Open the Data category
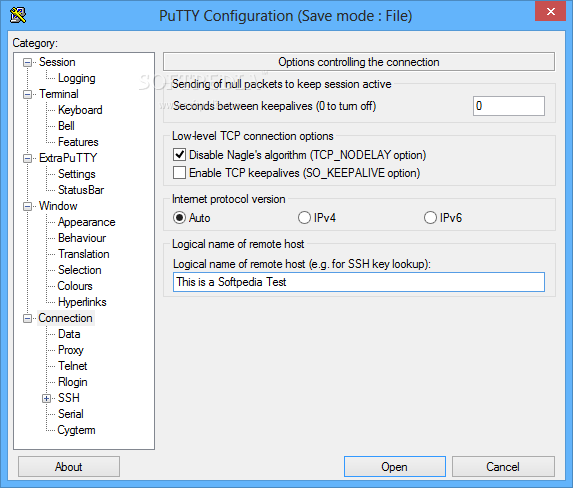This screenshot has width=573, height=488. point(69,334)
